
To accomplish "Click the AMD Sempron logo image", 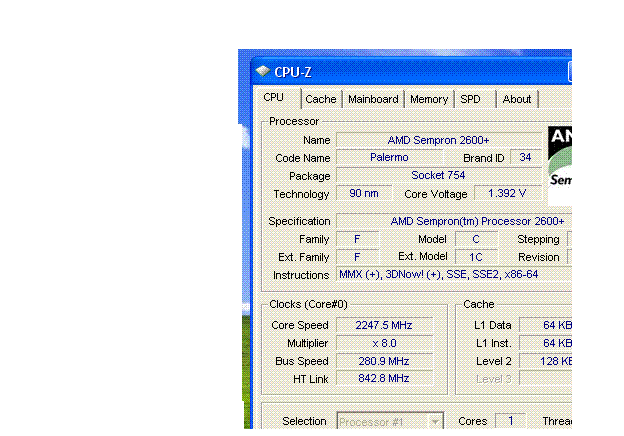I will pyautogui.click(x=560, y=165).
